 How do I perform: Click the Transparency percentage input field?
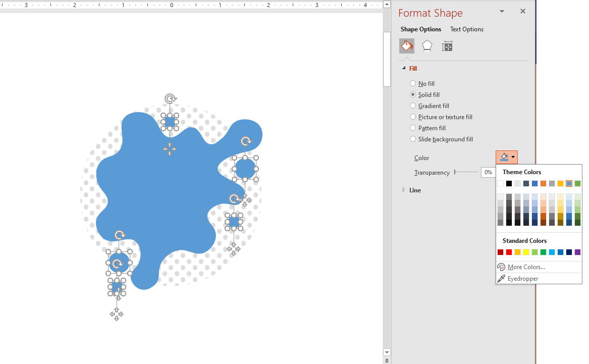click(488, 173)
